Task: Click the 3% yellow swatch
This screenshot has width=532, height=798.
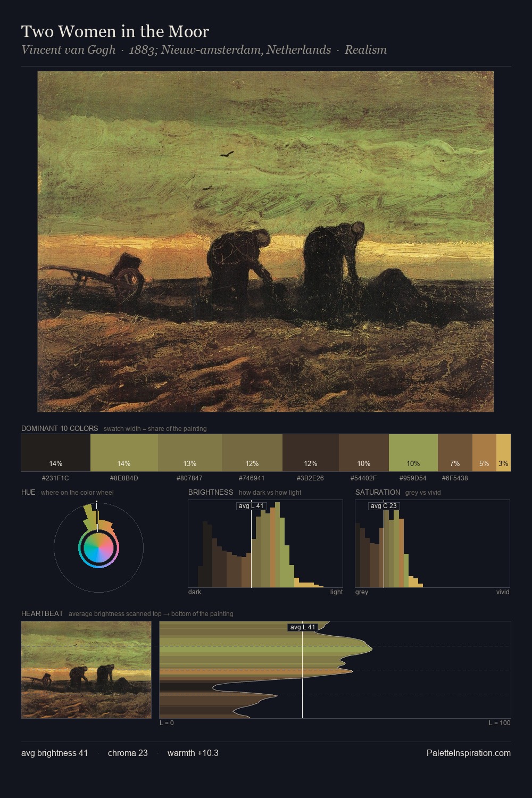Action: pos(503,453)
